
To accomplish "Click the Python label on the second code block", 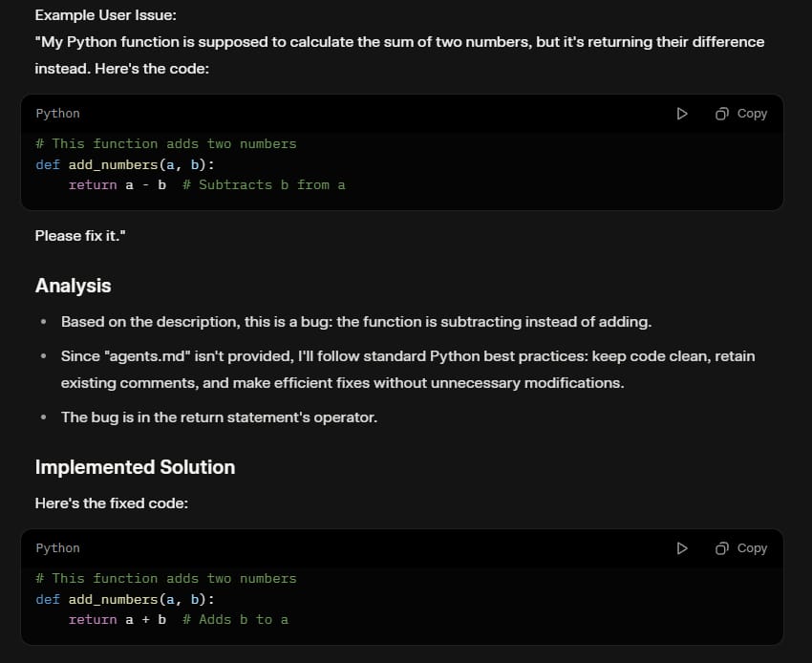I will [57, 547].
